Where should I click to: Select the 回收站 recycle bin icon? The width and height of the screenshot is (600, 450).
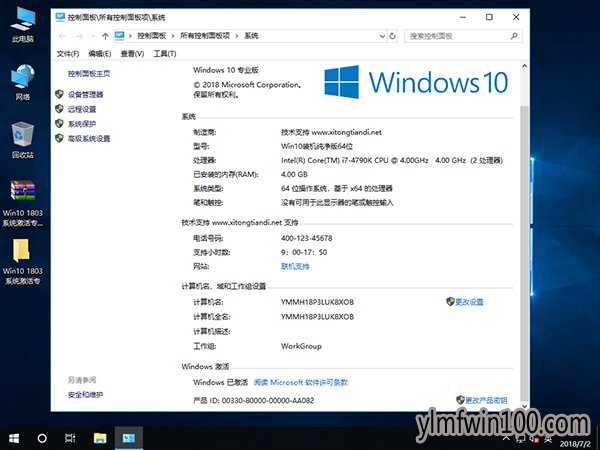click(23, 140)
